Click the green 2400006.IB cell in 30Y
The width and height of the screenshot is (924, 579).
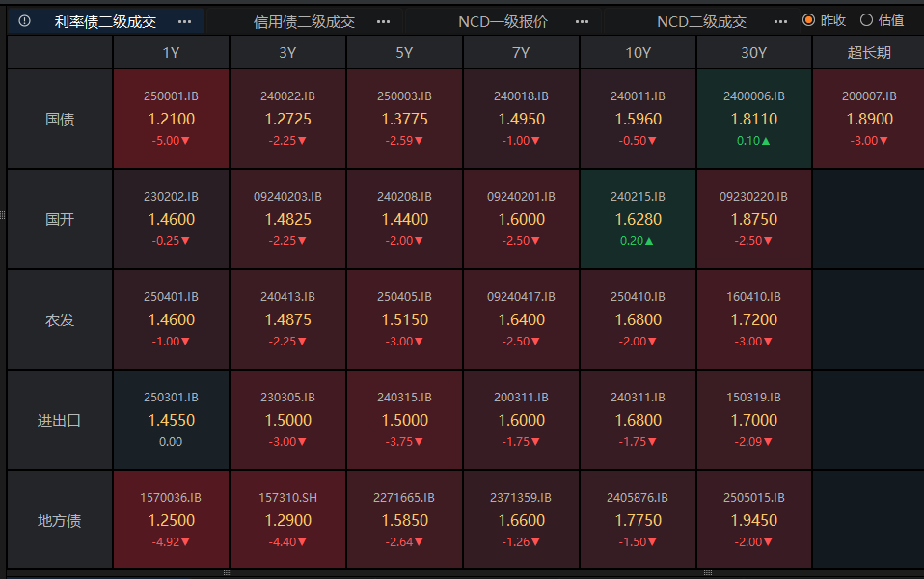pos(753,119)
